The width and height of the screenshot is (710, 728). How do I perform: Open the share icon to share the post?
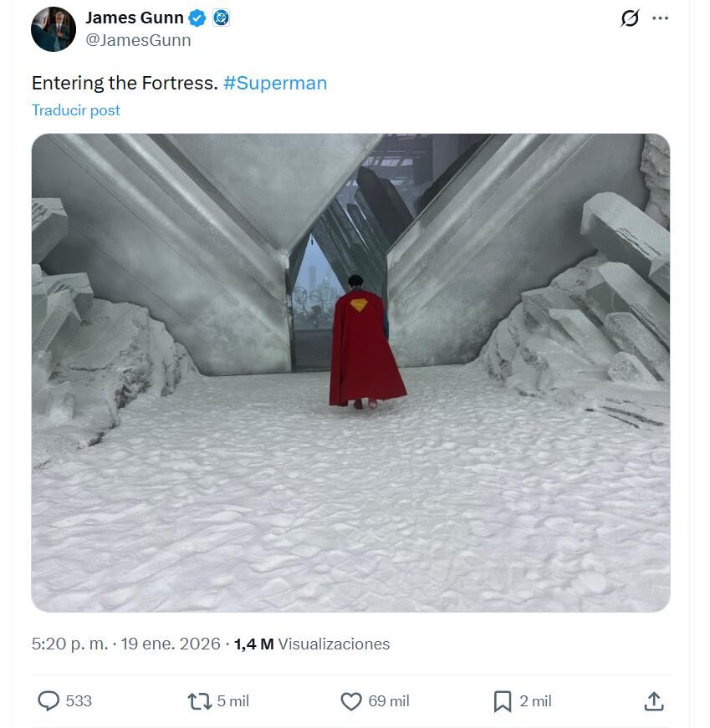655,701
